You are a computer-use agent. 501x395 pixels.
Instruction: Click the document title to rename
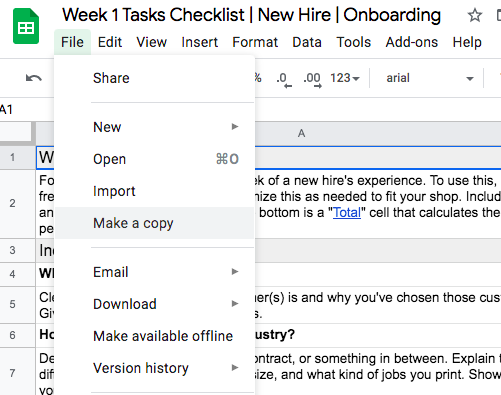(x=252, y=15)
